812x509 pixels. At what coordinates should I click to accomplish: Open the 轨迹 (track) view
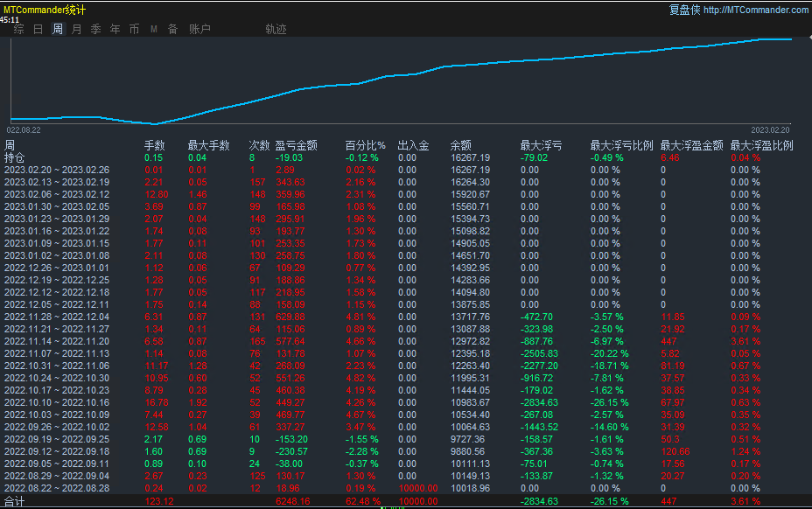[276, 29]
